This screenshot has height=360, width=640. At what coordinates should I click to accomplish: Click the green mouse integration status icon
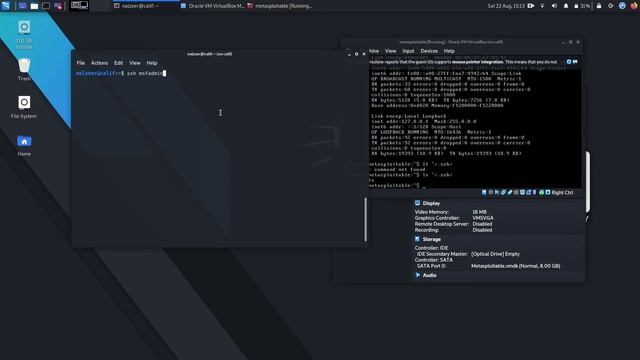tap(542, 192)
